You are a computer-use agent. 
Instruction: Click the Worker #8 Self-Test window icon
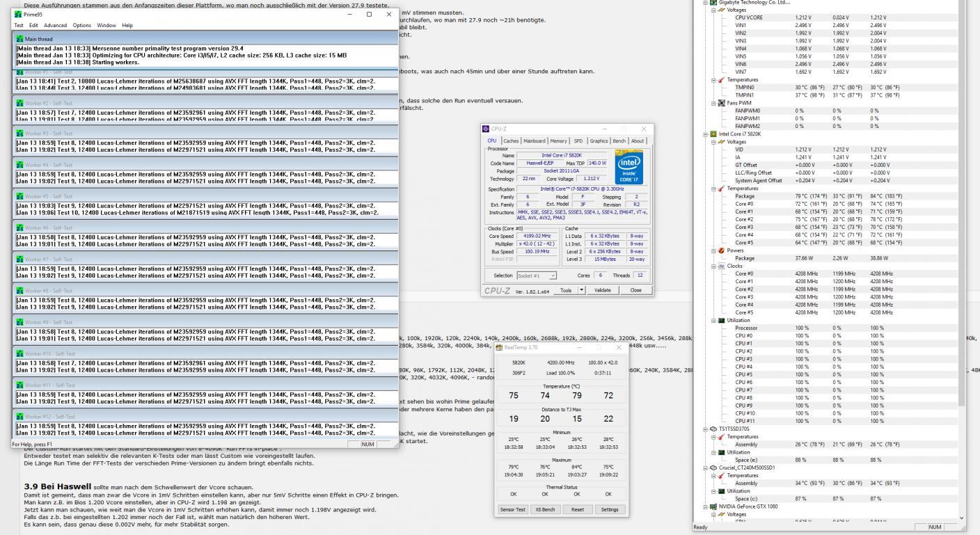[20, 291]
